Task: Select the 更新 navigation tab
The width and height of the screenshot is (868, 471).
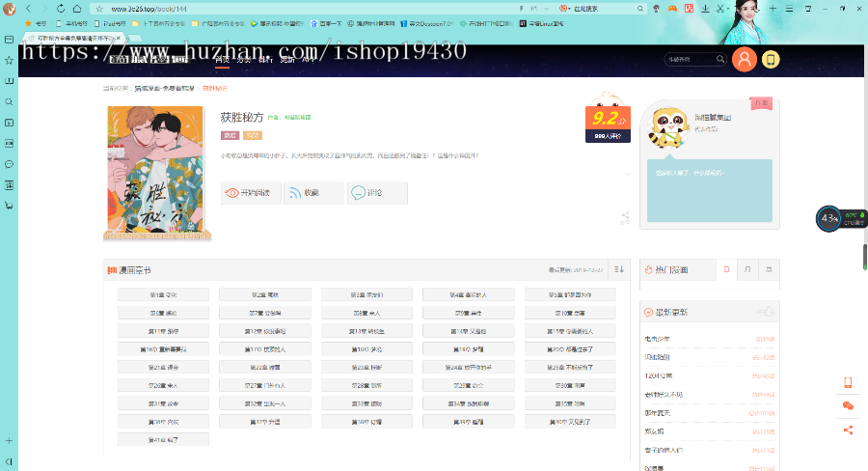Action: coord(286,60)
